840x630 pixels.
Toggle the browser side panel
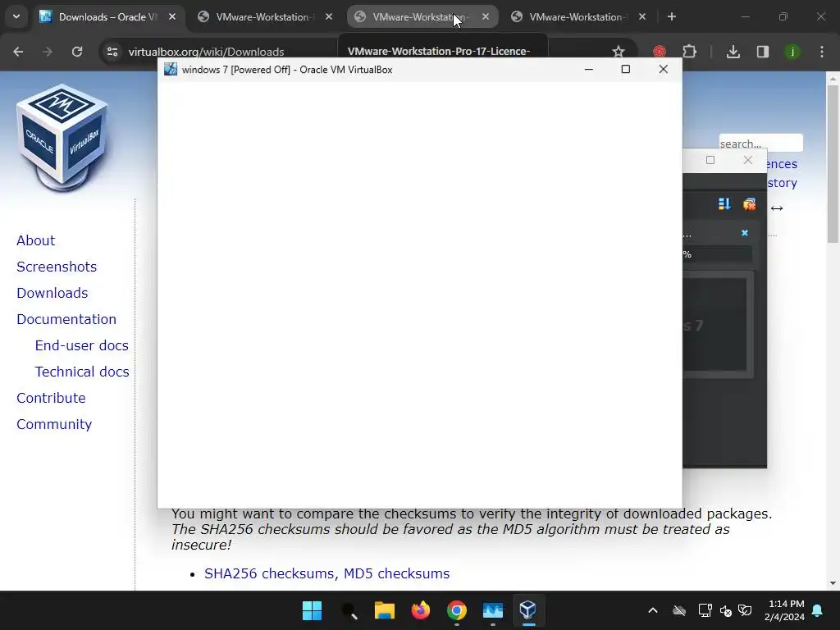(x=762, y=52)
